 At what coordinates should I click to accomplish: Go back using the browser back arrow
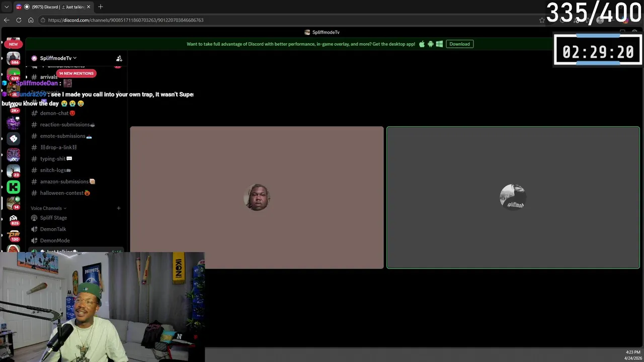(x=7, y=20)
